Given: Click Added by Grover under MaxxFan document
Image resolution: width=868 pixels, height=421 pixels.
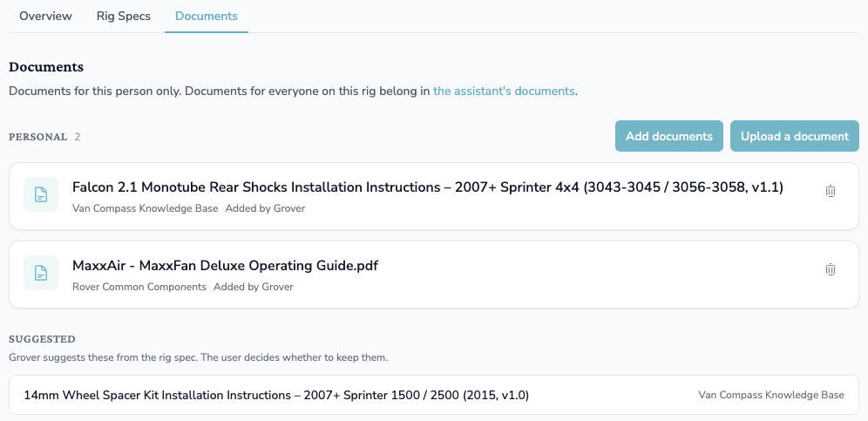Looking at the screenshot, I should (254, 287).
